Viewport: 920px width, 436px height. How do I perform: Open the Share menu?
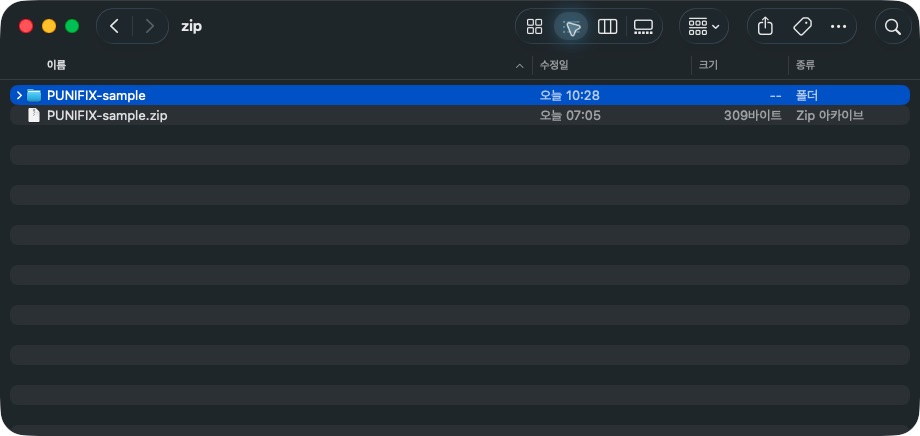pyautogui.click(x=765, y=26)
